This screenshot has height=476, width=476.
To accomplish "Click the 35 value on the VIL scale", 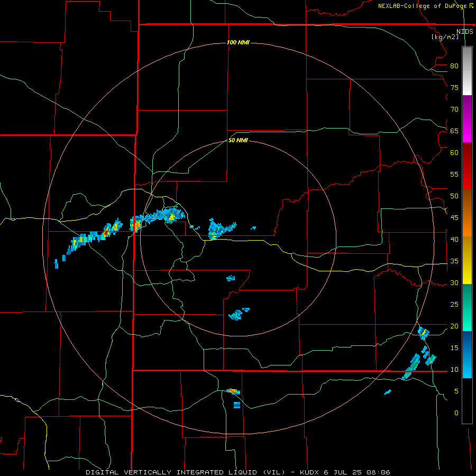I will pos(454,261).
